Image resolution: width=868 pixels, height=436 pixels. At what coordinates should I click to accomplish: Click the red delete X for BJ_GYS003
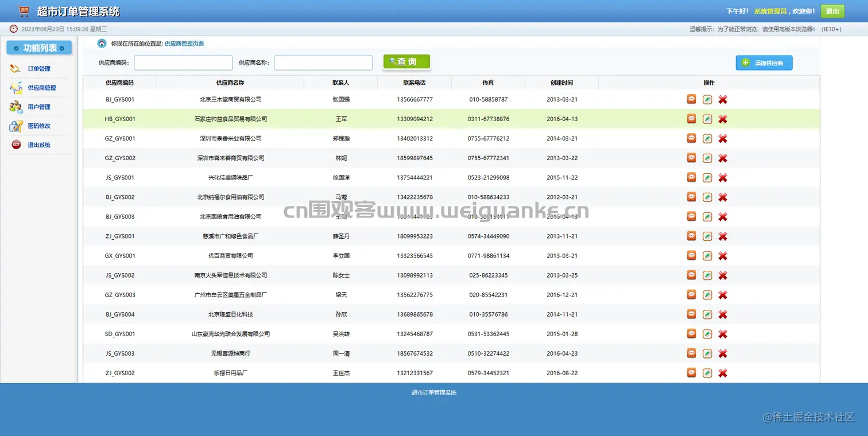(723, 216)
